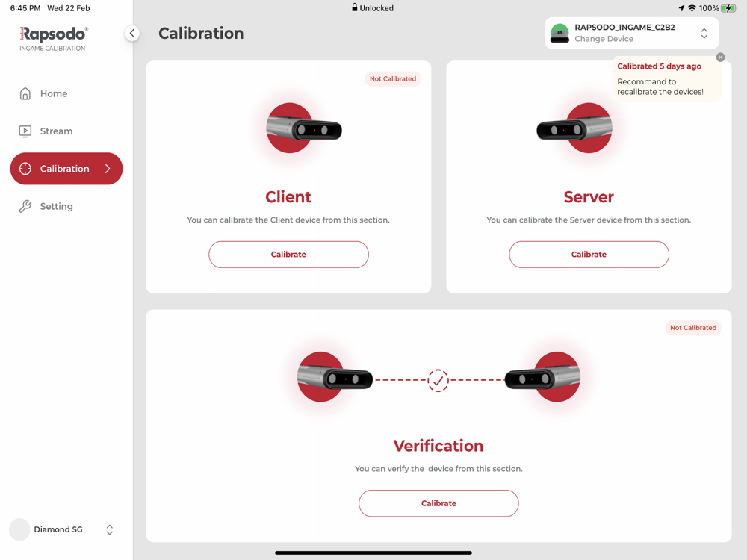Click the Calibrate button in Verification card

[438, 503]
